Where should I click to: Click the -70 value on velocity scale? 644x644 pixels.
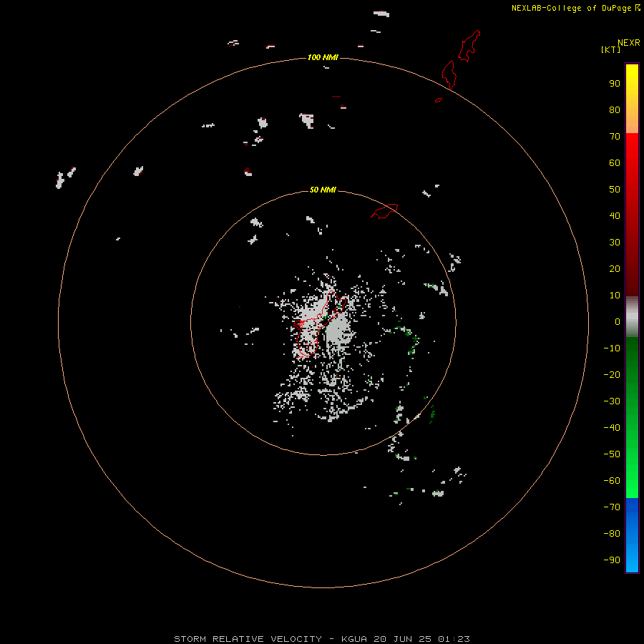tap(612, 507)
